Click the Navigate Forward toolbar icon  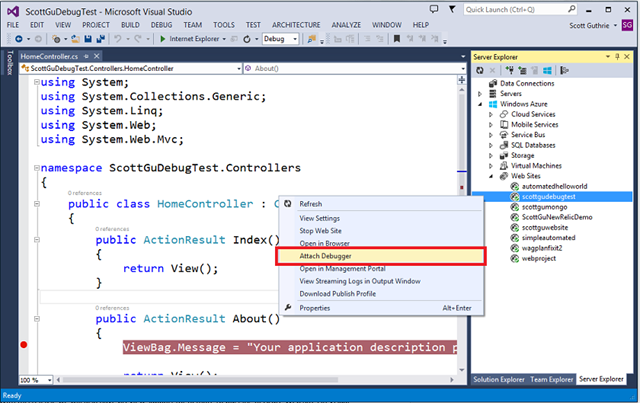pos(38,39)
